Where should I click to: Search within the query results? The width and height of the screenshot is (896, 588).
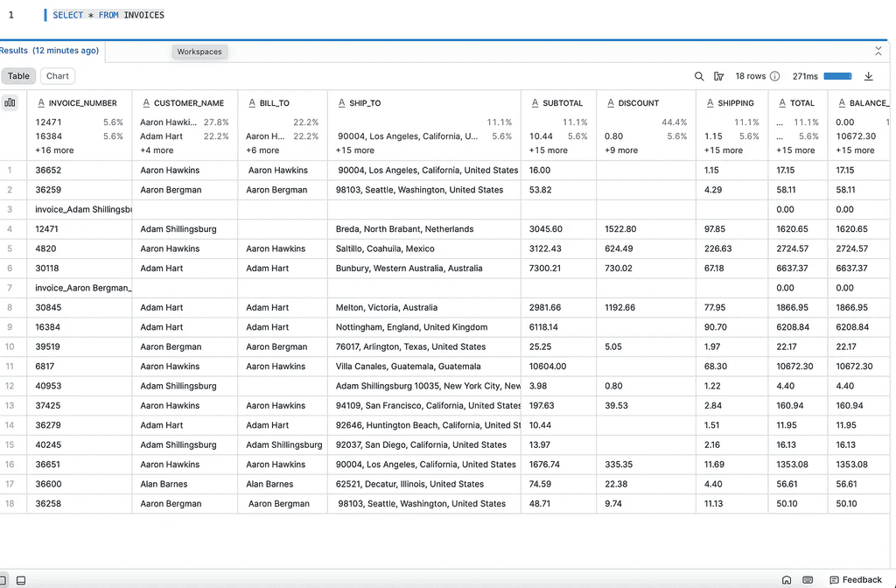pos(700,76)
